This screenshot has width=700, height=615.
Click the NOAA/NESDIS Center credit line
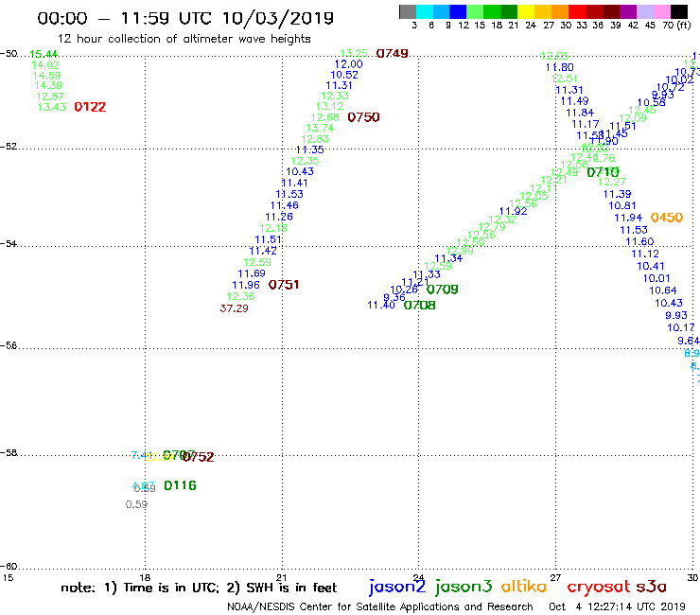tap(380, 606)
